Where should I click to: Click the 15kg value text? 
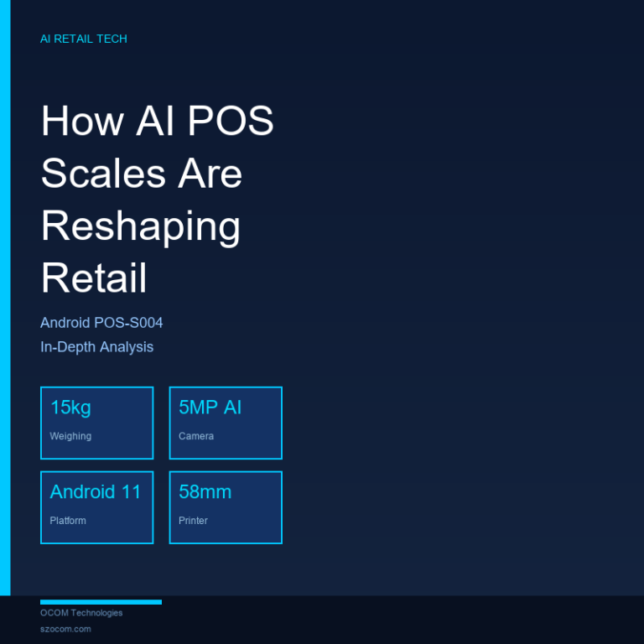(x=70, y=408)
